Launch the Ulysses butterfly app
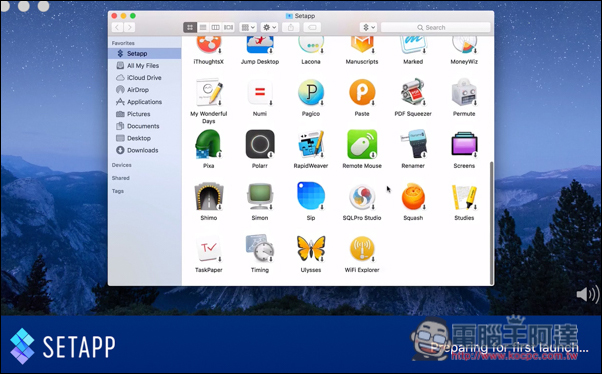This screenshot has width=602, height=374. [311, 249]
